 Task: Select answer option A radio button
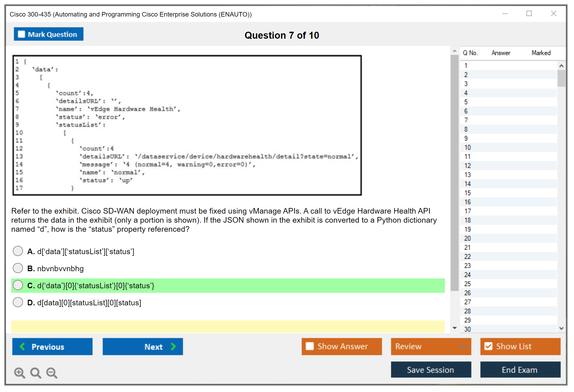pyautogui.click(x=18, y=251)
